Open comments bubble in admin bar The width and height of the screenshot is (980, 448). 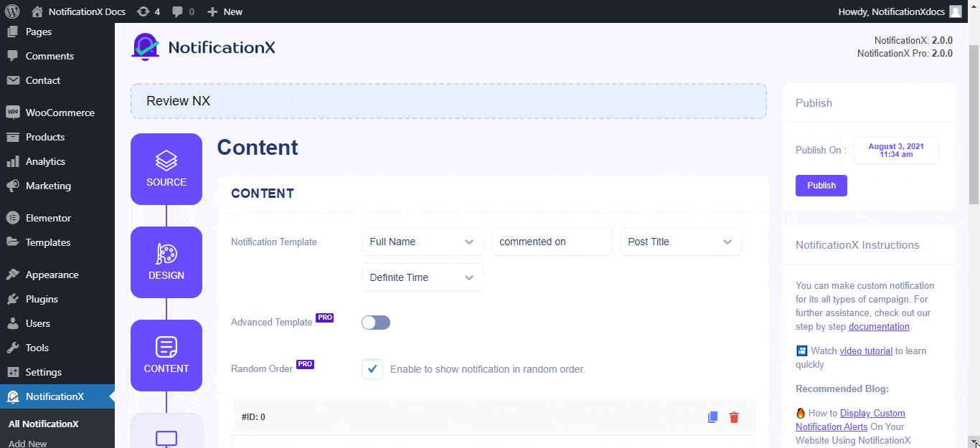point(183,11)
